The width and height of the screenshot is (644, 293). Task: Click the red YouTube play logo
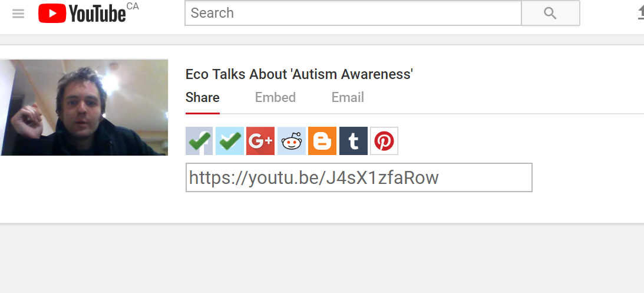point(52,14)
